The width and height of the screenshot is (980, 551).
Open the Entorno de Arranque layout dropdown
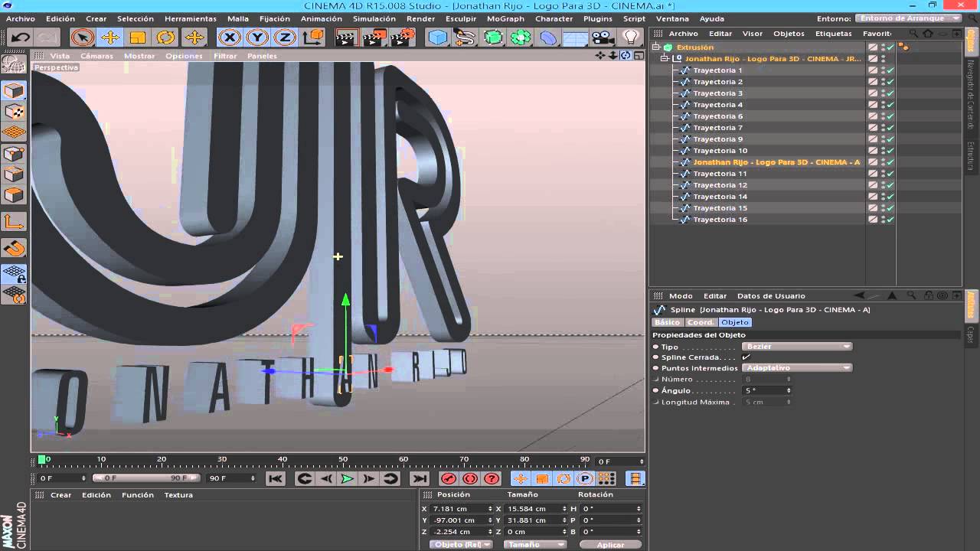[909, 18]
